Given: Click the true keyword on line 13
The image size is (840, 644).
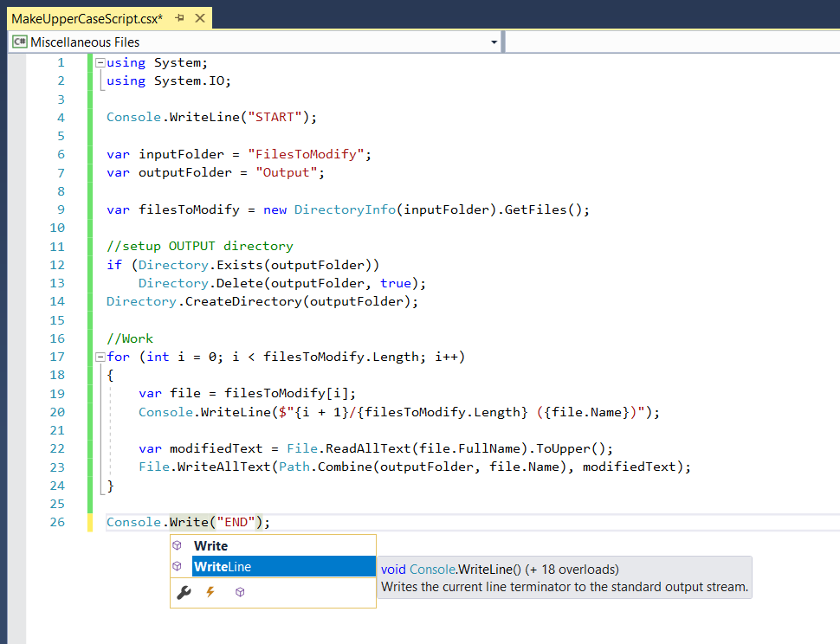Looking at the screenshot, I should (396, 283).
